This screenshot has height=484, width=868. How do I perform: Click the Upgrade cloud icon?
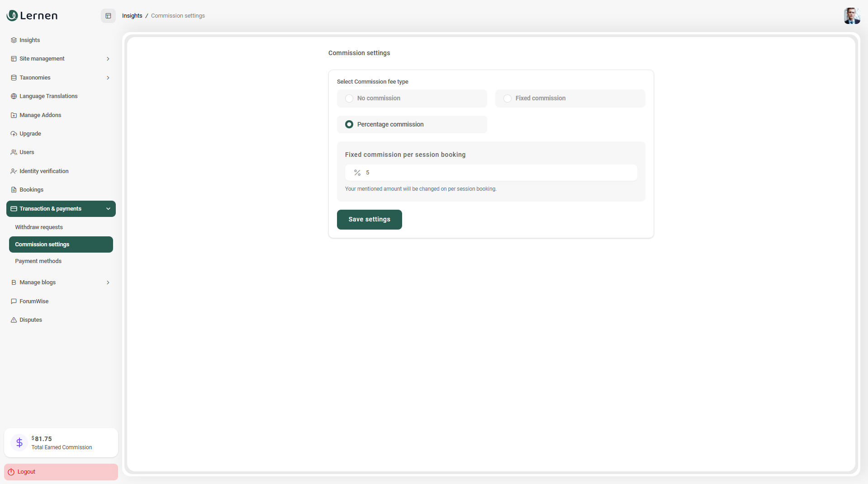pos(14,134)
